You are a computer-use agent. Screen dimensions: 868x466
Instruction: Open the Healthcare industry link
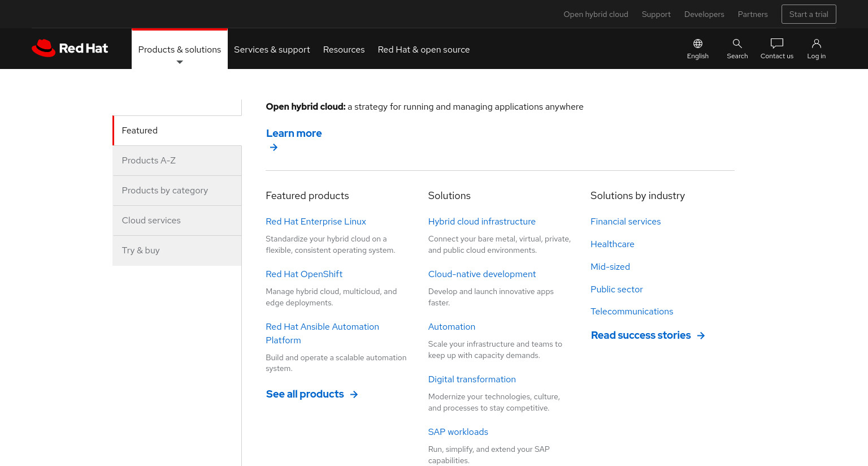tap(613, 244)
